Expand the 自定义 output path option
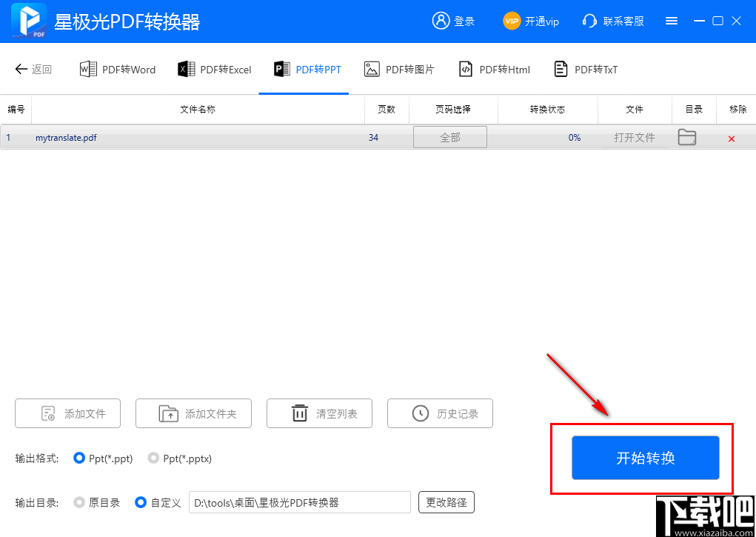 [141, 502]
